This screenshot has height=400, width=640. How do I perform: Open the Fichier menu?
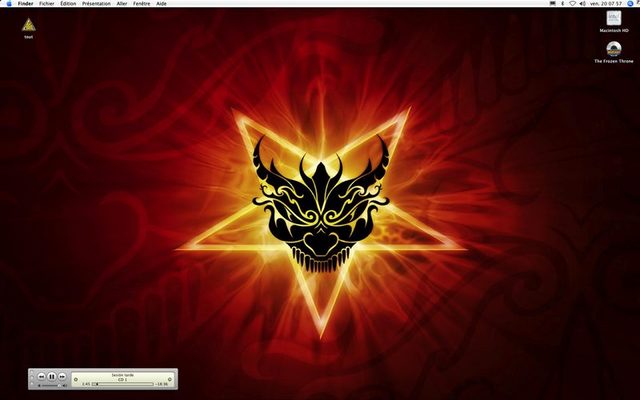click(47, 3)
